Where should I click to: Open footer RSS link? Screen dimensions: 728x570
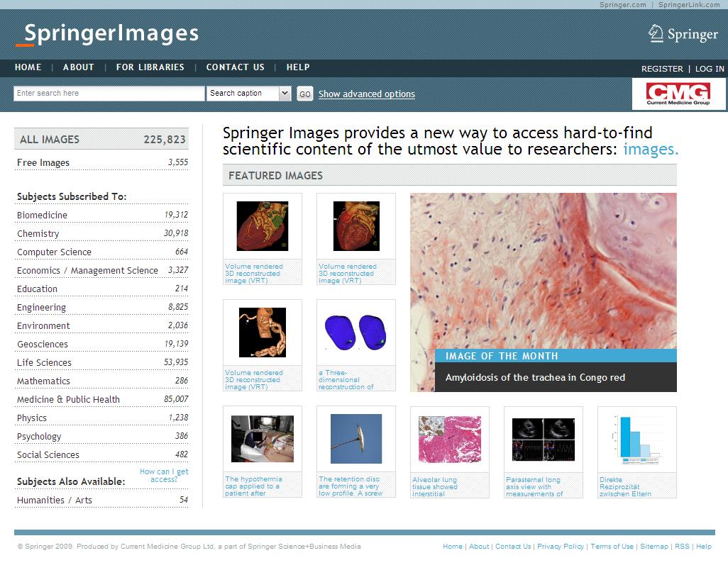pyautogui.click(x=682, y=547)
